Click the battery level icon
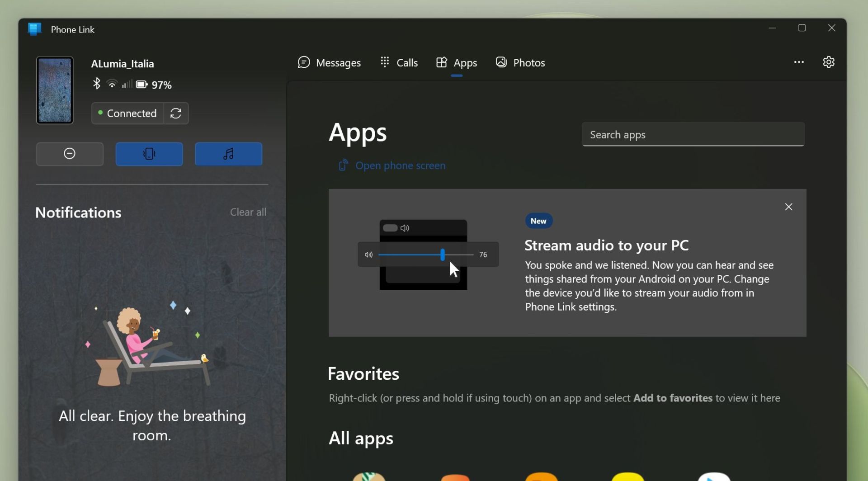Screen dimensions: 868x481 142,85
